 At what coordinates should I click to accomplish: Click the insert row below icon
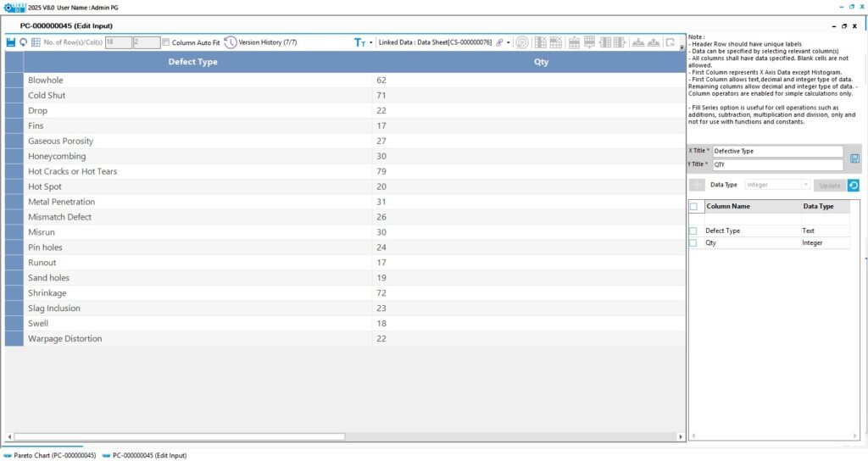[x=590, y=42]
